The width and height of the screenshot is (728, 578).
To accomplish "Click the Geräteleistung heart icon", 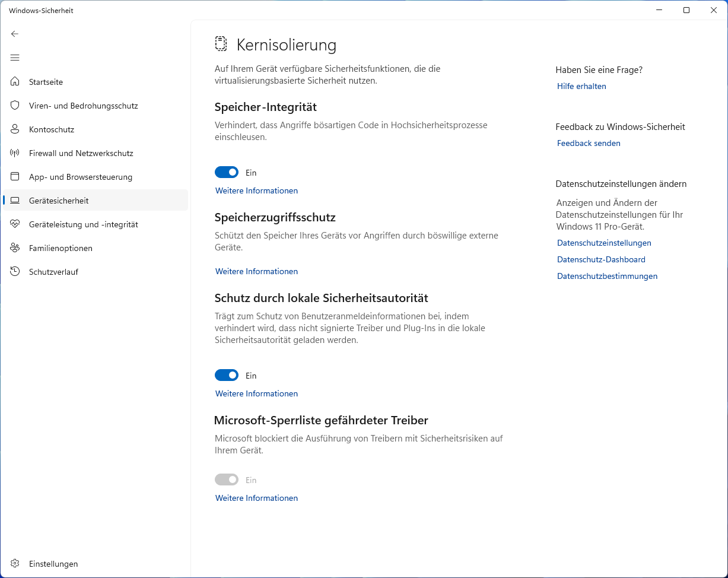I will 15,224.
